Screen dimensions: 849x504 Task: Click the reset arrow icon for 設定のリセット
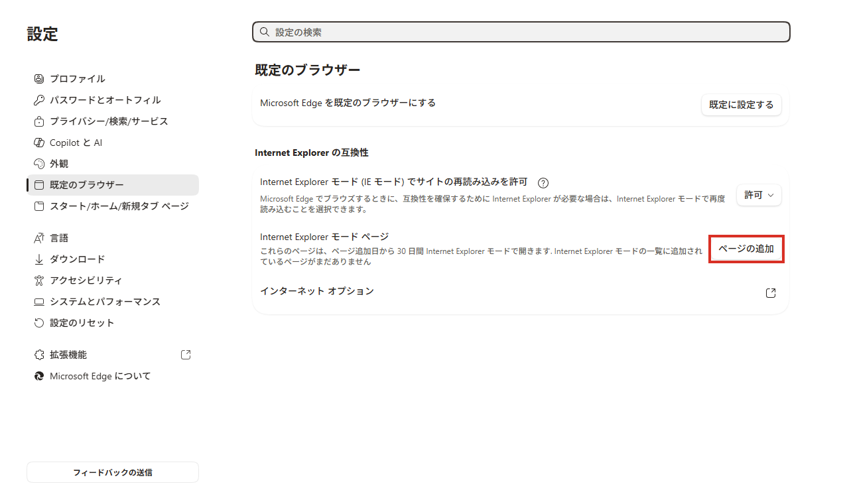click(x=38, y=323)
